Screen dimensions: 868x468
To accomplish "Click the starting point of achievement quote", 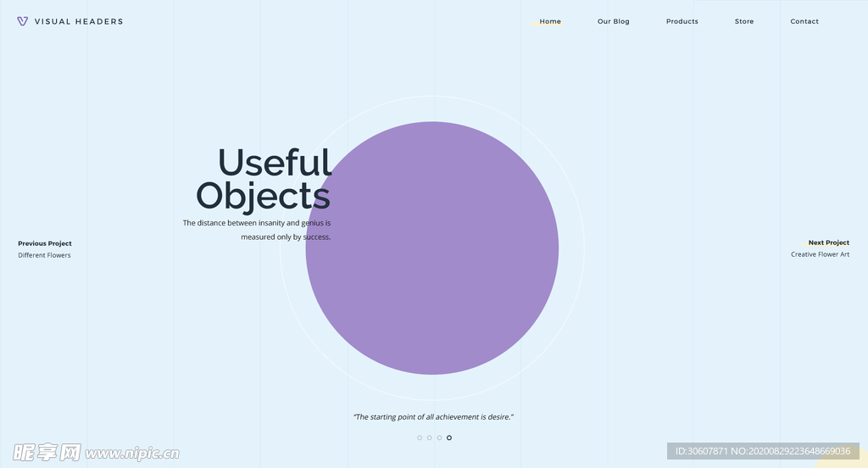I will 433,417.
